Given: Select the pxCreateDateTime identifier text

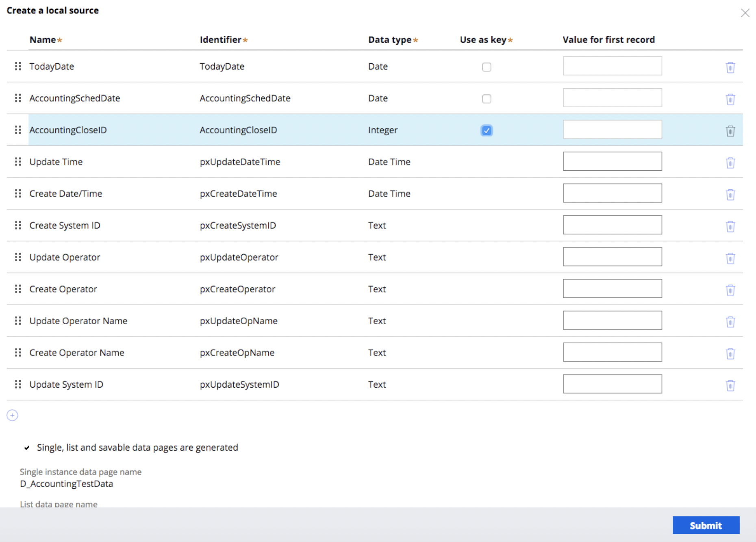Looking at the screenshot, I should (238, 193).
